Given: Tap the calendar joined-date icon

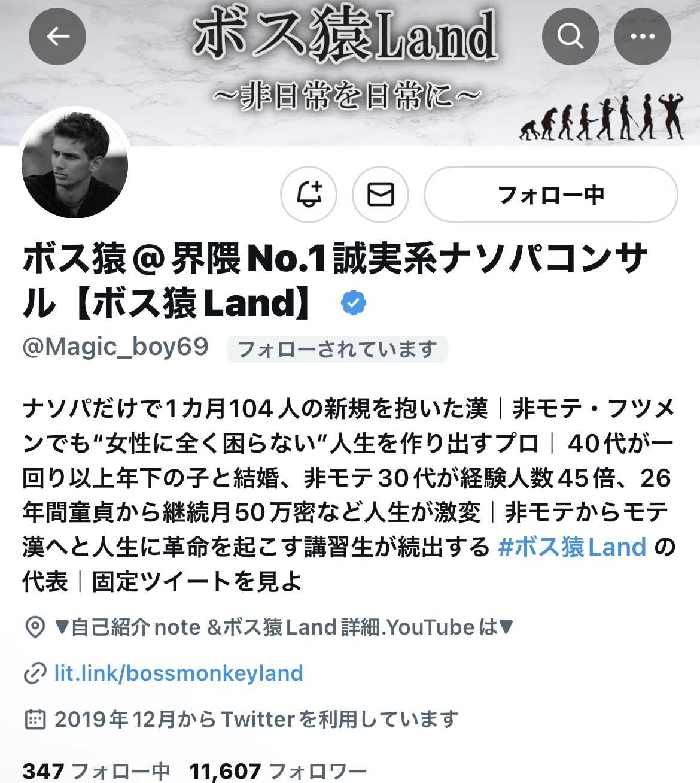Looking at the screenshot, I should click(35, 719).
